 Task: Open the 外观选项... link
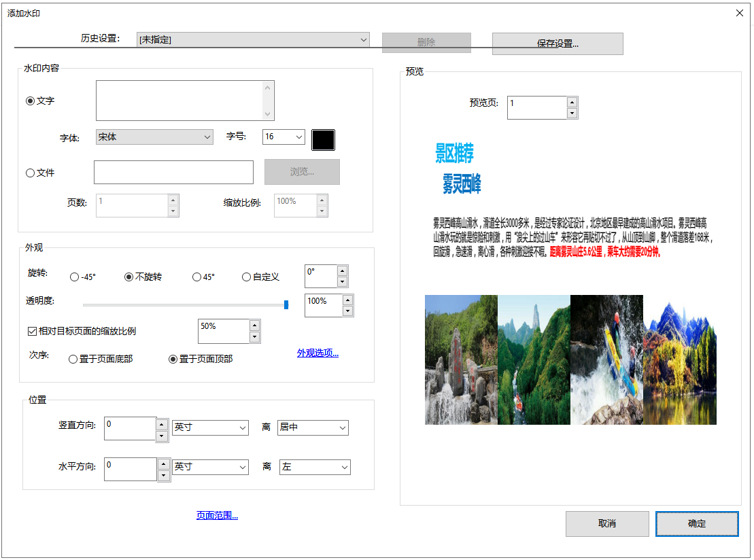click(318, 353)
